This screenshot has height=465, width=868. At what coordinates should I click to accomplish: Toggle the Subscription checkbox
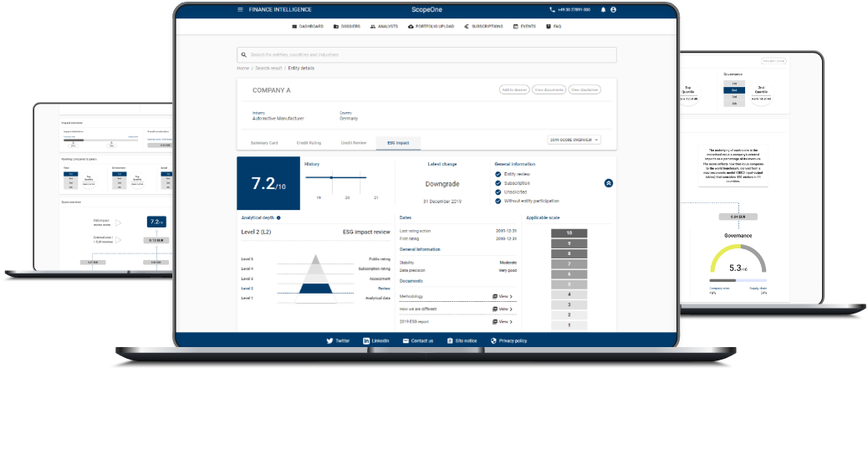pyautogui.click(x=498, y=183)
